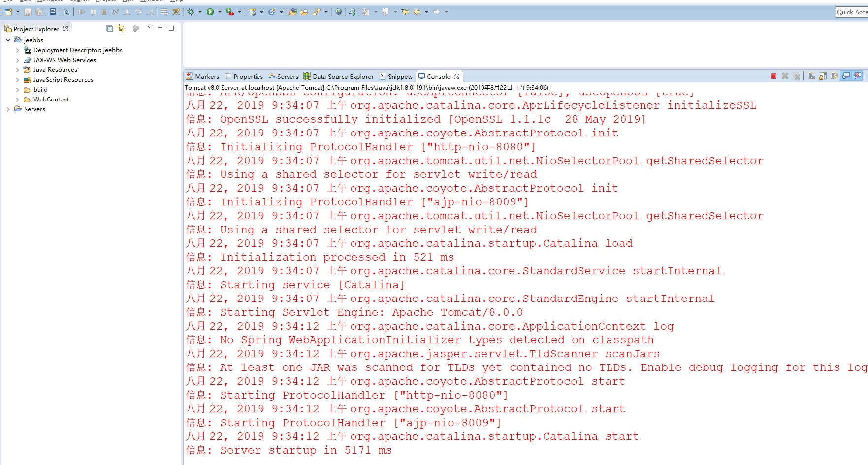Collapse All in Project Explorer
This screenshot has width=868, height=465.
(109, 29)
